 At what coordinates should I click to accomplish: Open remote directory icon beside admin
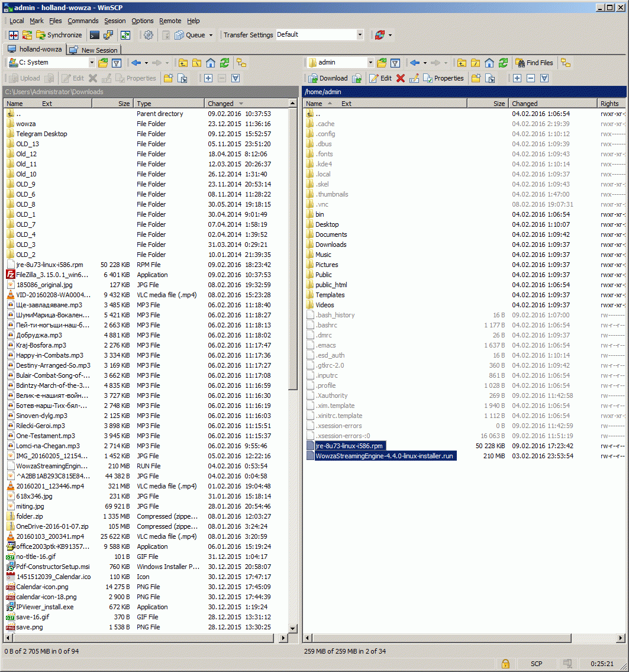[382, 63]
